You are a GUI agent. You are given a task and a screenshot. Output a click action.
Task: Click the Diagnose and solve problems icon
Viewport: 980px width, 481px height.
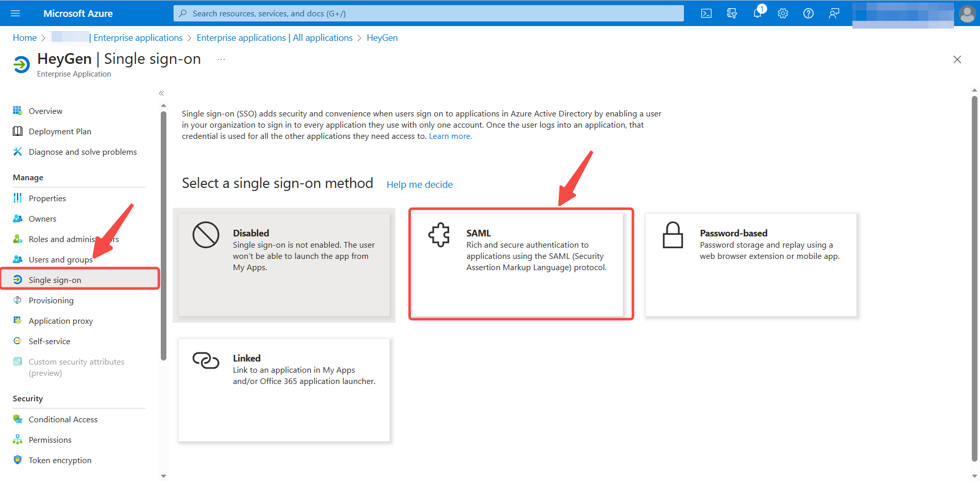click(17, 152)
